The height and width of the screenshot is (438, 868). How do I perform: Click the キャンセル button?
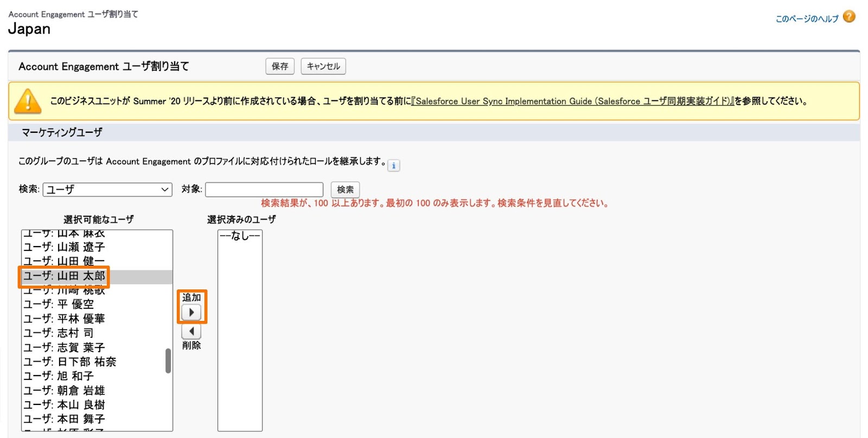click(x=323, y=66)
